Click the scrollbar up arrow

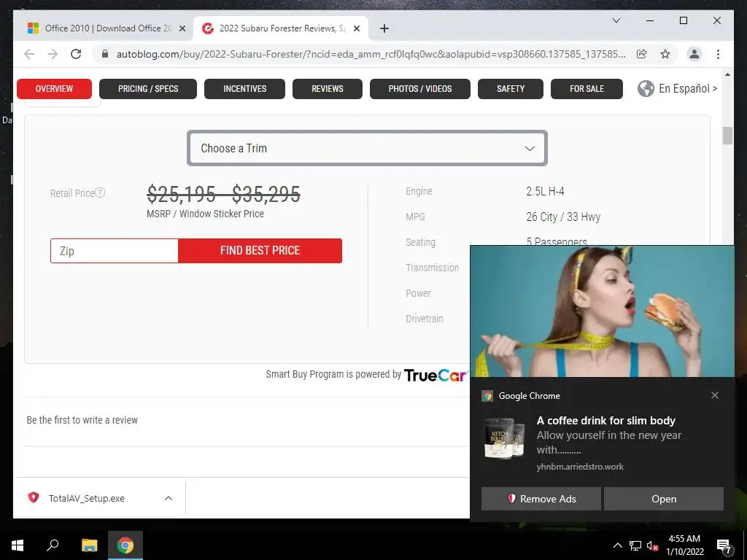click(727, 75)
